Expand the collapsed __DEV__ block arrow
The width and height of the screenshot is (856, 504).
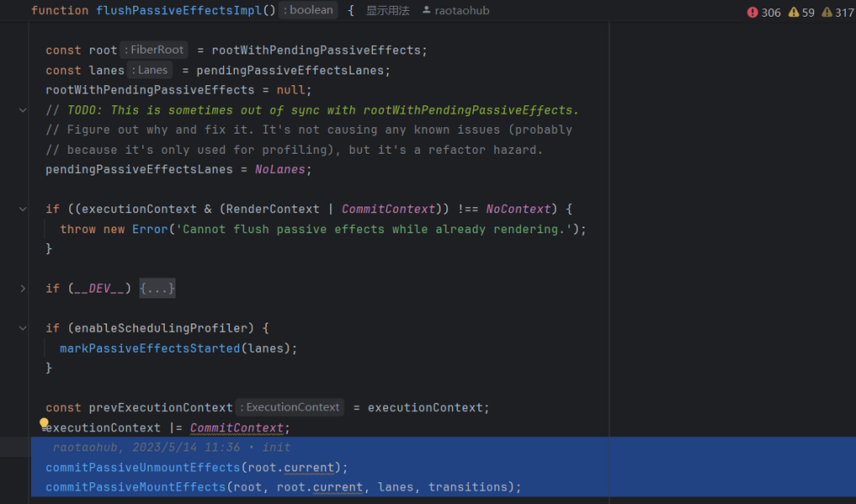pyautogui.click(x=23, y=288)
